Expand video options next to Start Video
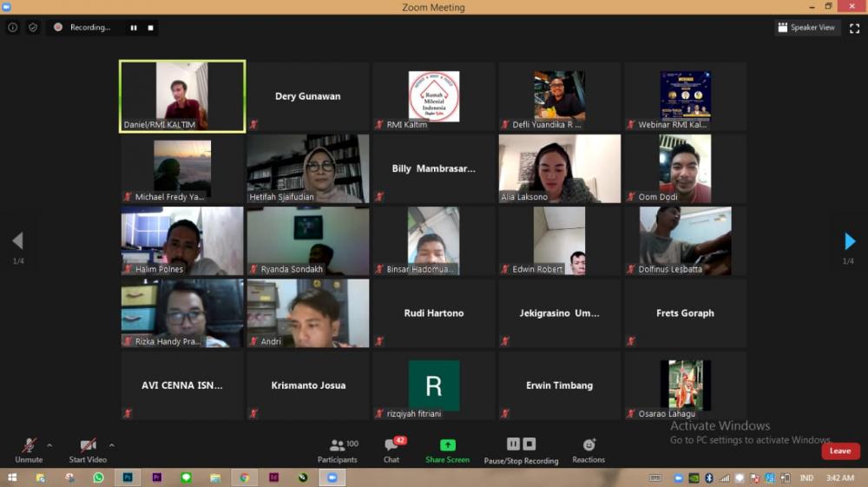The height and width of the screenshot is (487, 868). coord(112,445)
